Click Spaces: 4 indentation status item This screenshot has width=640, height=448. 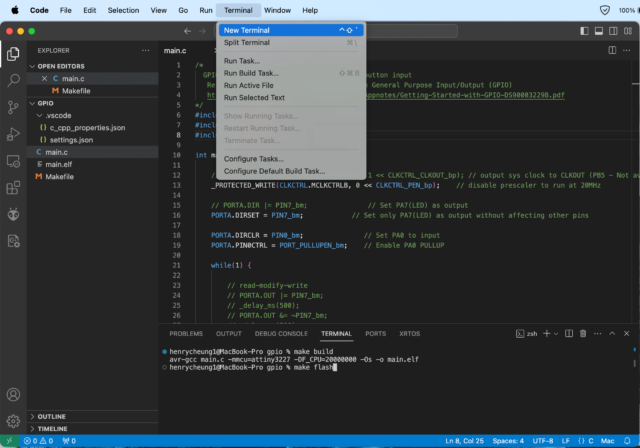click(x=508, y=441)
